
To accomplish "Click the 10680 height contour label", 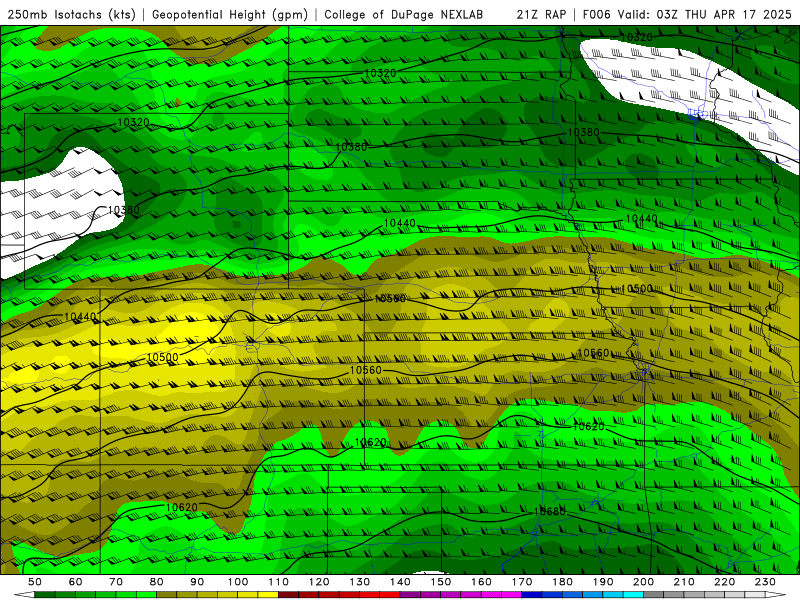I will tap(549, 511).
